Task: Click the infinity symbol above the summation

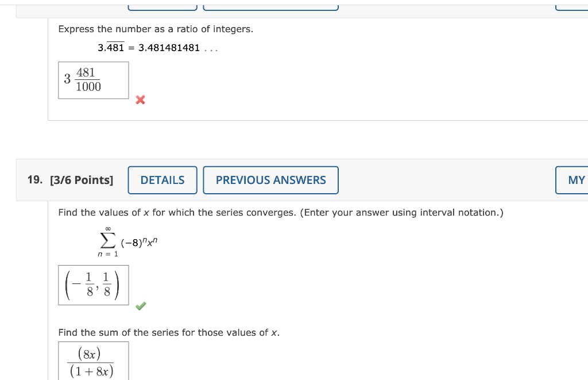Action: coord(108,229)
